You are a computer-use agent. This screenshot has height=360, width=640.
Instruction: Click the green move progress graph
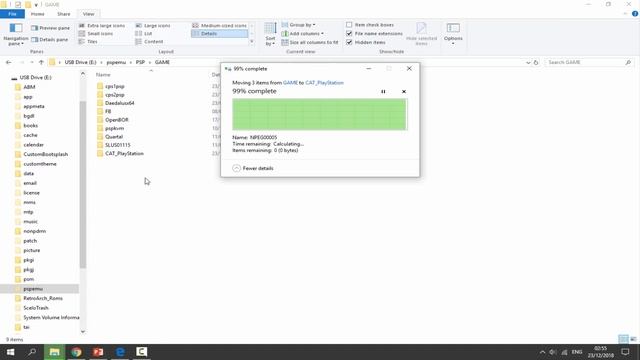point(319,115)
